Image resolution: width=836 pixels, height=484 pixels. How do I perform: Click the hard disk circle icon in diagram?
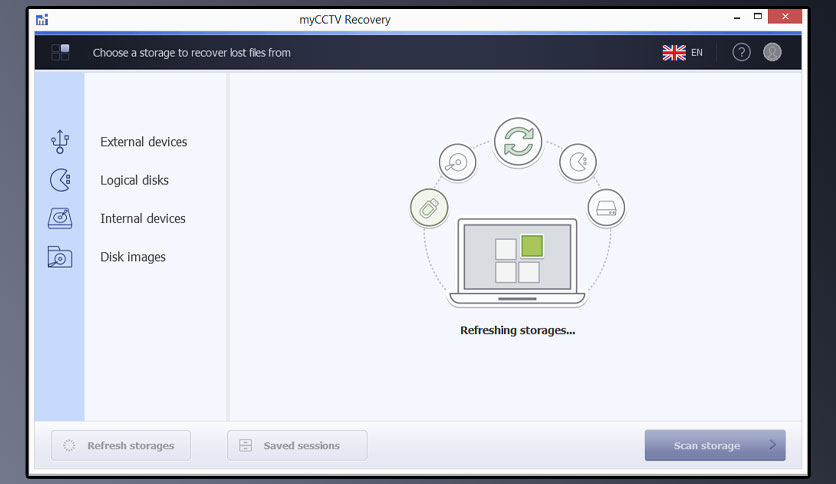click(457, 162)
